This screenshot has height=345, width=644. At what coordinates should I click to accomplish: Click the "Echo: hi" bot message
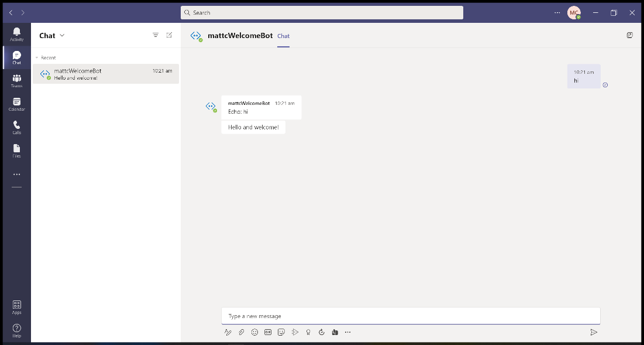[261, 108]
